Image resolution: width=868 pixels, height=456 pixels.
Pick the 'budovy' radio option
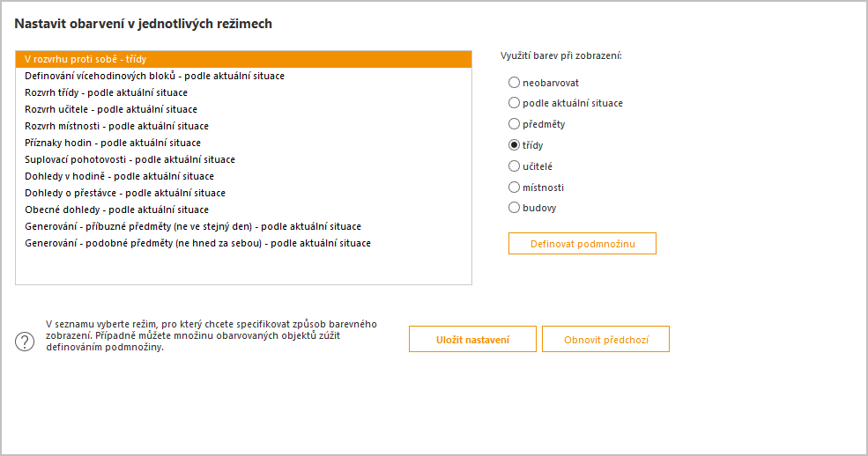[x=514, y=208]
